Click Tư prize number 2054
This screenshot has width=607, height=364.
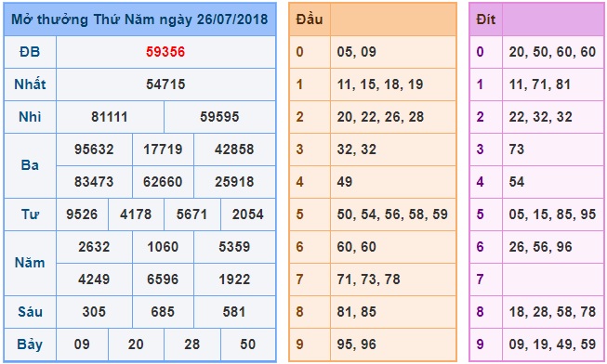pyautogui.click(x=248, y=214)
